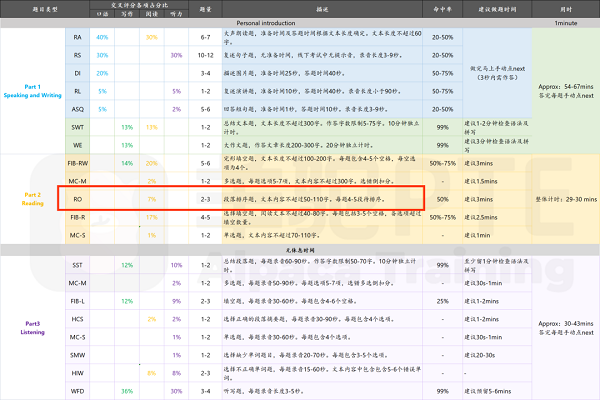Click the '50%' hit rate in RO row
600x400 pixels.
[443, 199]
